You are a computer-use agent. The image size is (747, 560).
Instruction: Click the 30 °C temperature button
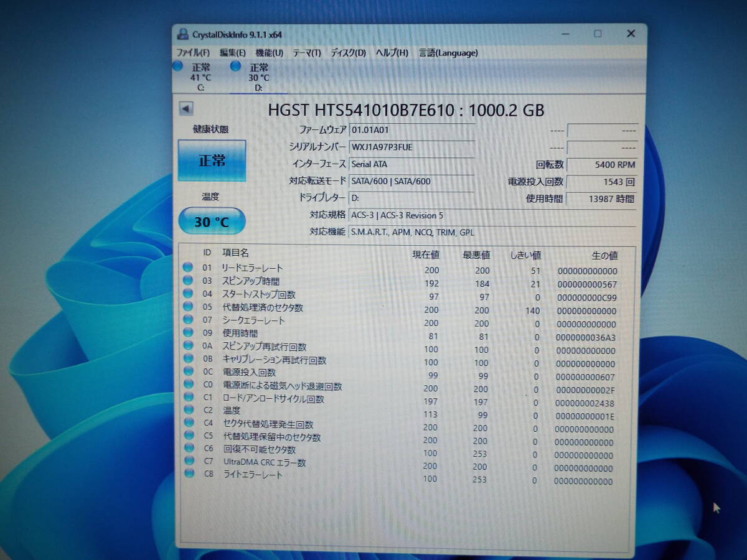click(x=212, y=221)
